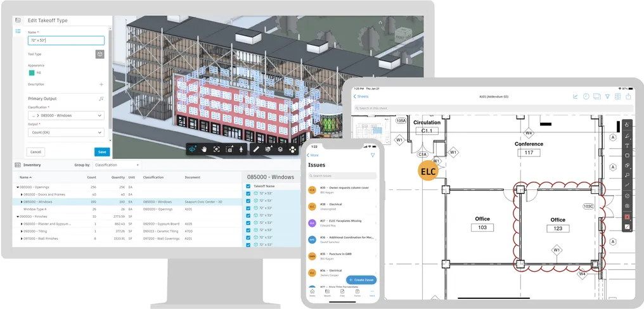Click the Inventory table icon
644x309 pixels.
[x=18, y=165]
